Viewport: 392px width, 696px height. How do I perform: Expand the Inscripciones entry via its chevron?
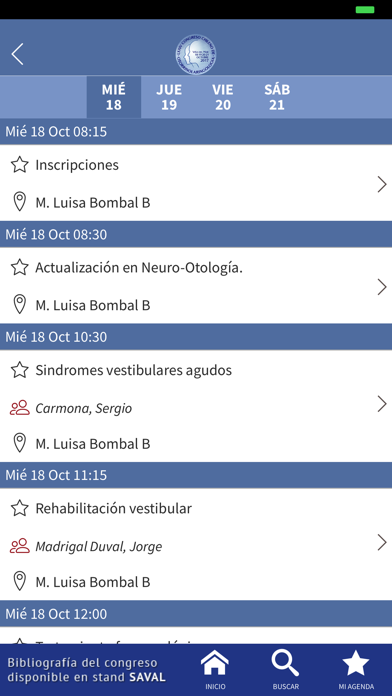382,184
